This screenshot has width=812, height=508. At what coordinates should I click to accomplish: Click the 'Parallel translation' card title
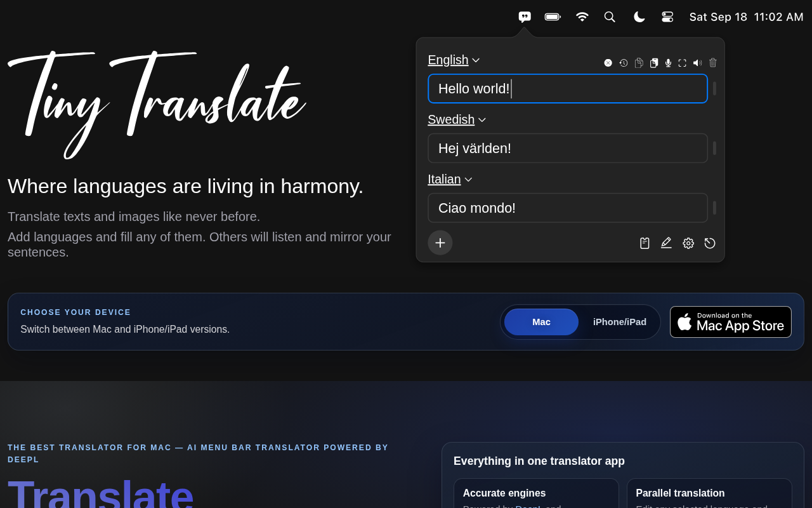pyautogui.click(x=680, y=493)
